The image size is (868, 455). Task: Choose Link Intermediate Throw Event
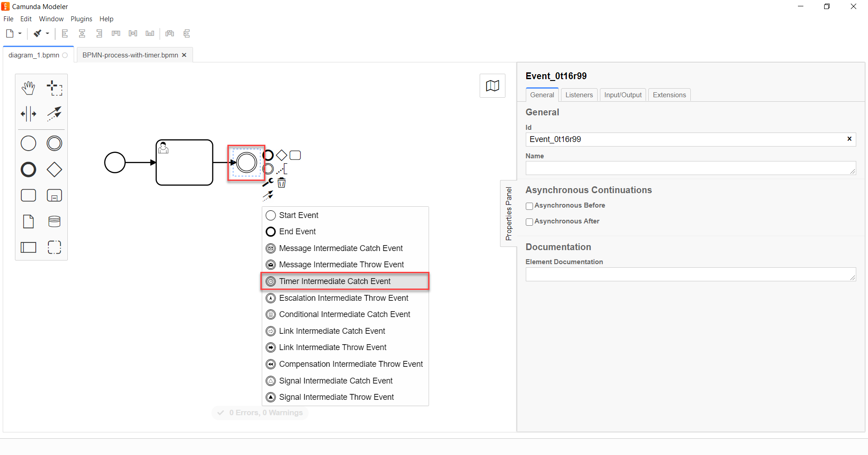pyautogui.click(x=345, y=347)
